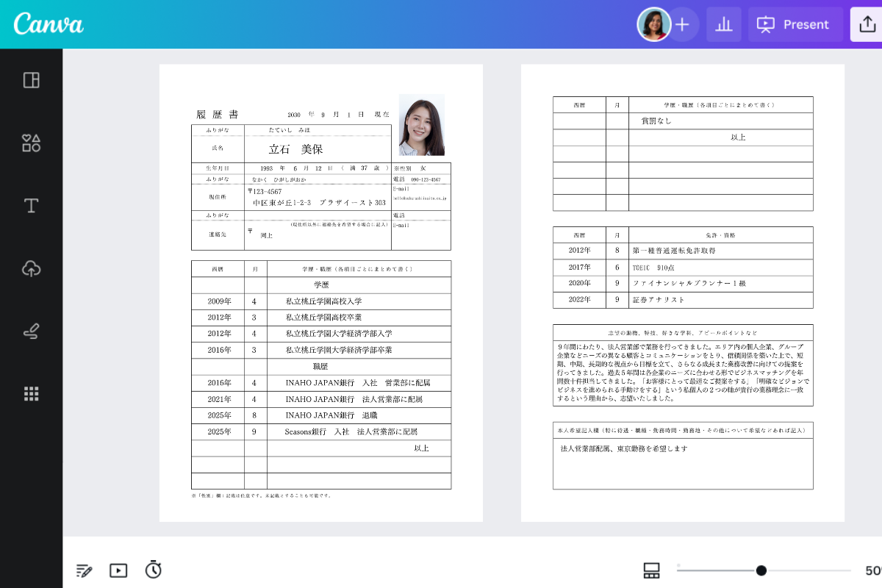Select the portrait photo on the resume
This screenshot has width=882, height=588.
tap(421, 125)
